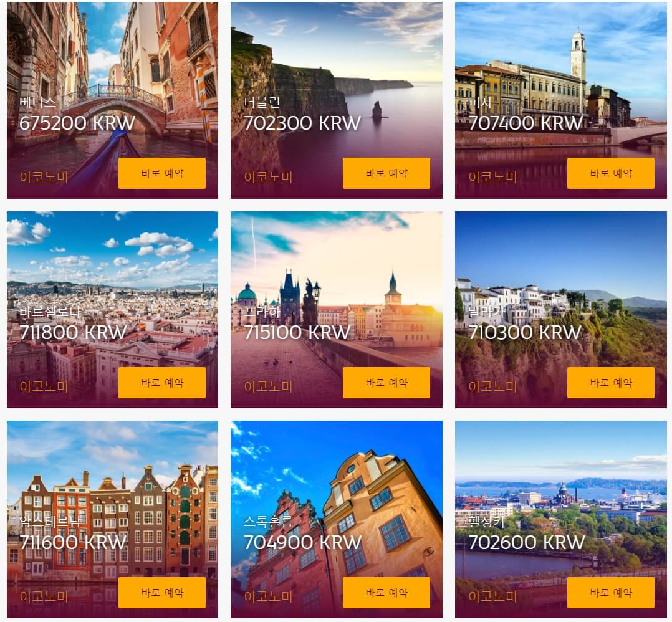Viewport: 672px width, 622px height.
Task: Select the 711800 KRW Barcelona price
Action: 73,333
